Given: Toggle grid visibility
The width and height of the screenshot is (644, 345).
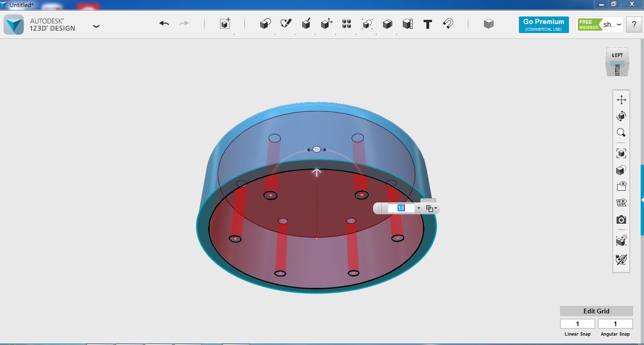Looking at the screenshot, I should (621, 203).
